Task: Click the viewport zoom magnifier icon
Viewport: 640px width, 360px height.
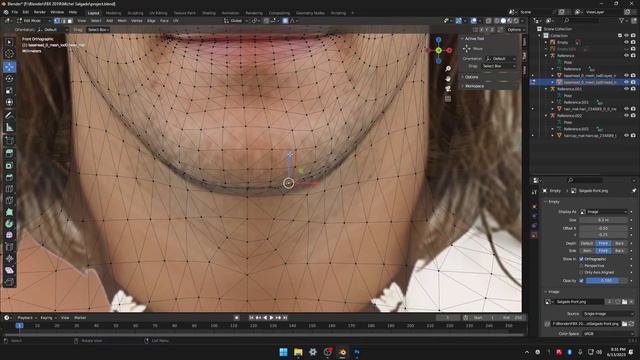Action: click(x=448, y=69)
